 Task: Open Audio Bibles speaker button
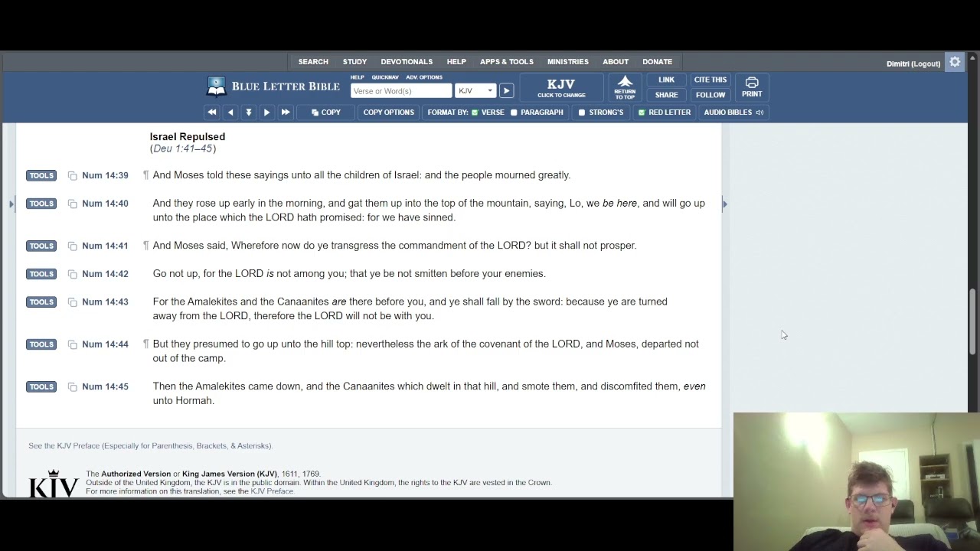pos(733,112)
